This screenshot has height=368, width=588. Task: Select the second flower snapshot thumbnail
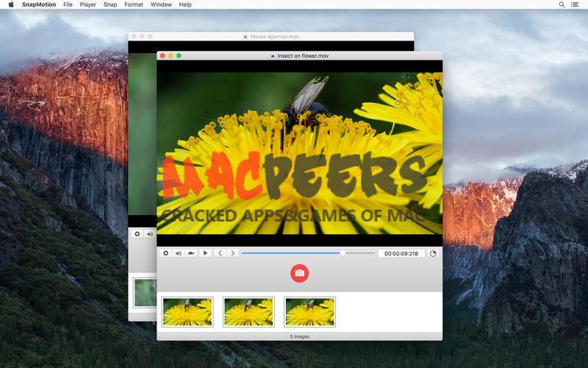[248, 312]
